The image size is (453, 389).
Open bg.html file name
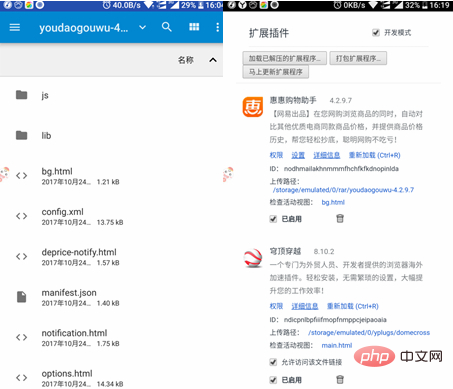tap(57, 171)
